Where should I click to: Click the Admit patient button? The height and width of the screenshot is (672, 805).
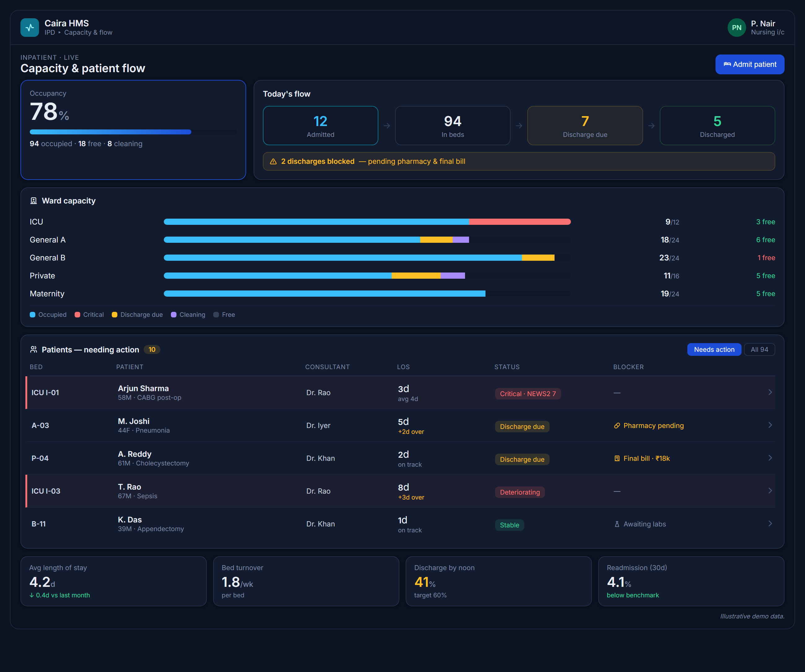pyautogui.click(x=749, y=64)
